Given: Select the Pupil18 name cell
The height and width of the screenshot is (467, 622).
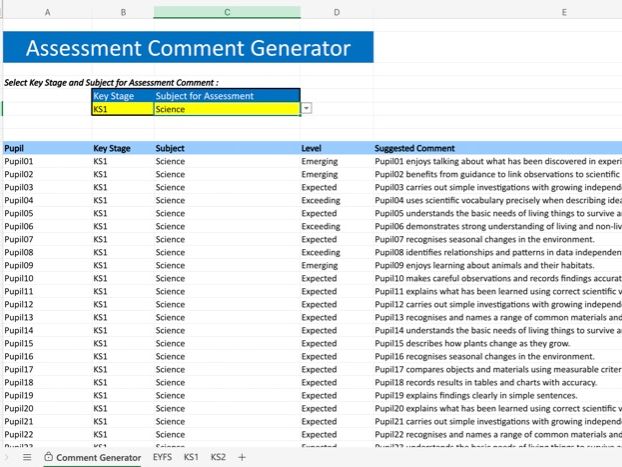Looking at the screenshot, I should point(47,382).
